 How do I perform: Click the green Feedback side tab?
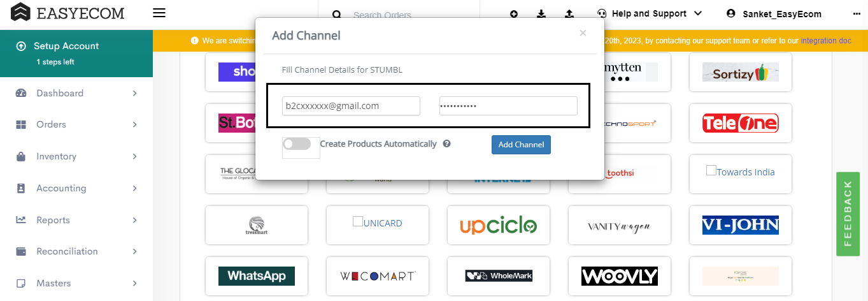[848, 214]
